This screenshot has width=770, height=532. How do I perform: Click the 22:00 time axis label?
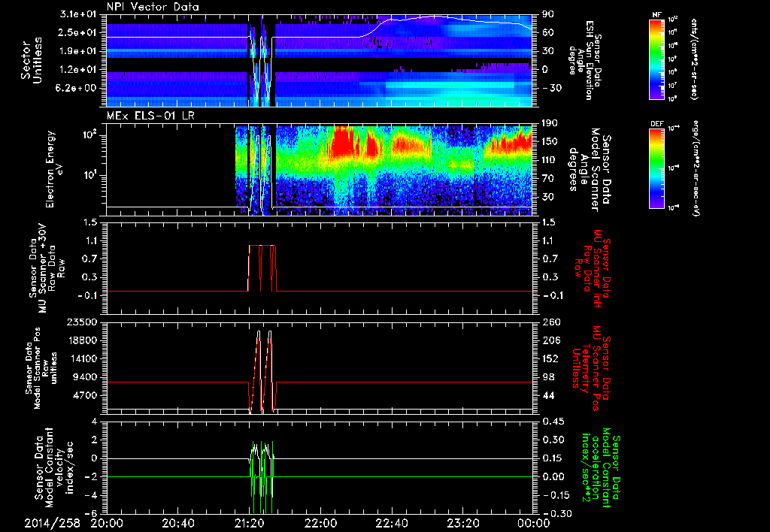click(320, 523)
